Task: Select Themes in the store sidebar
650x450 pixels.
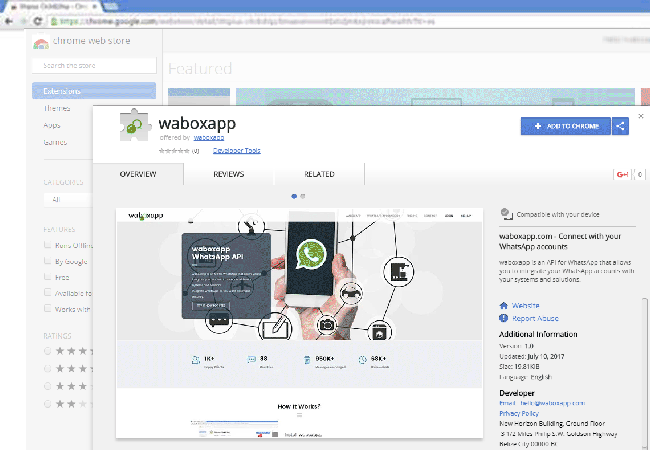Action: point(57,109)
